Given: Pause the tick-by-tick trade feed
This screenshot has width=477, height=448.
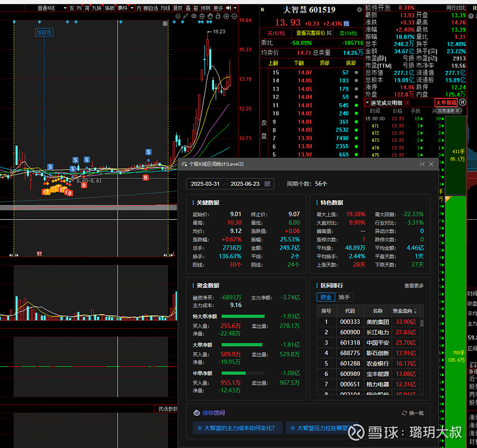Looking at the screenshot, I should pos(463,102).
